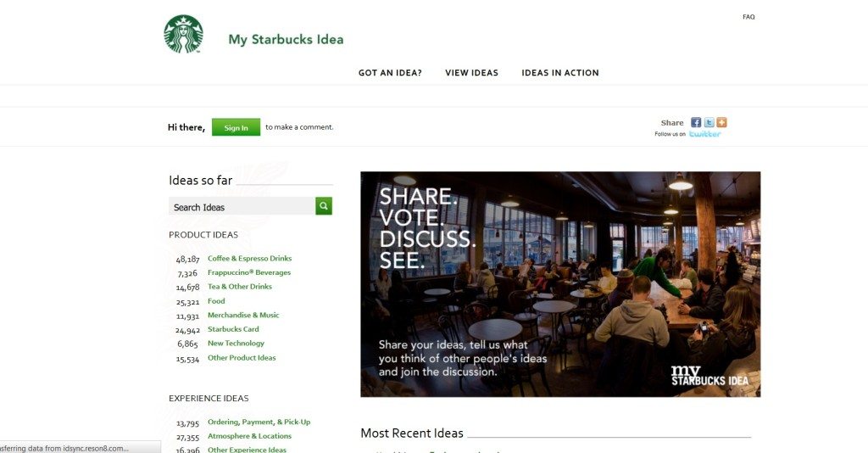View Merchandise & Music ideas
This screenshot has width=868, height=453.
coord(243,315)
